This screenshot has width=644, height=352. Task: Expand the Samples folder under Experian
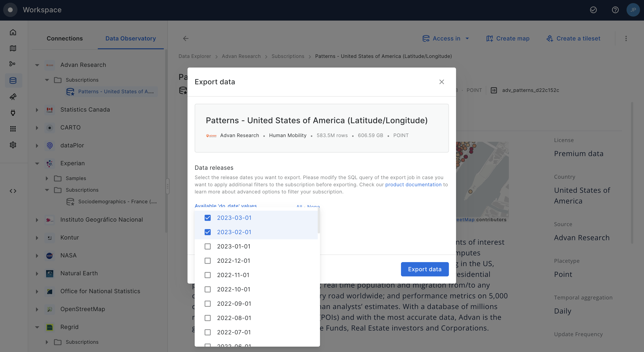pos(47,178)
